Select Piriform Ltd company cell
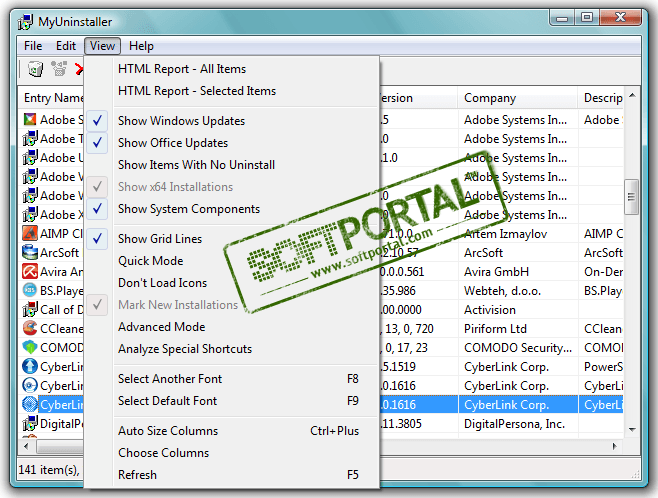Viewport: 658px width, 498px height. [518, 329]
